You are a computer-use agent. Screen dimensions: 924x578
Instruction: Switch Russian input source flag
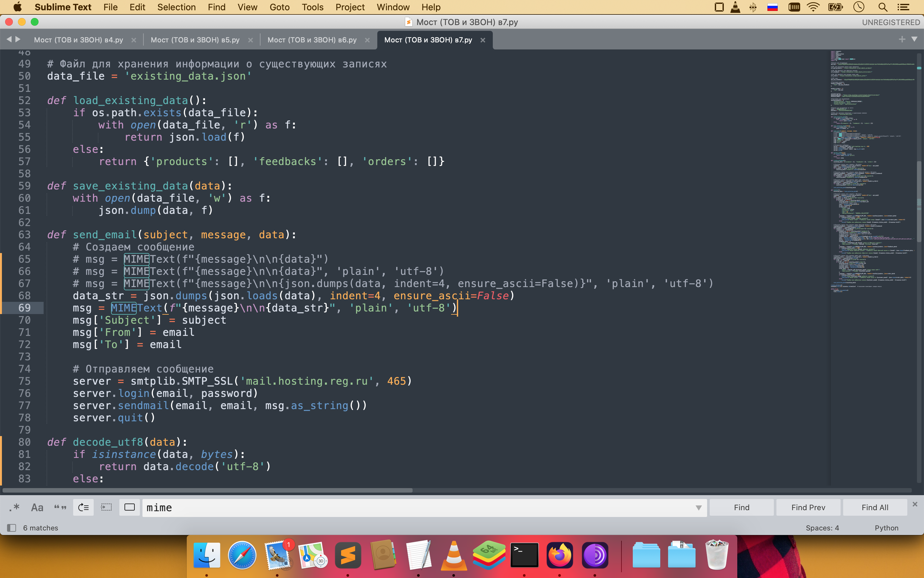point(773,7)
